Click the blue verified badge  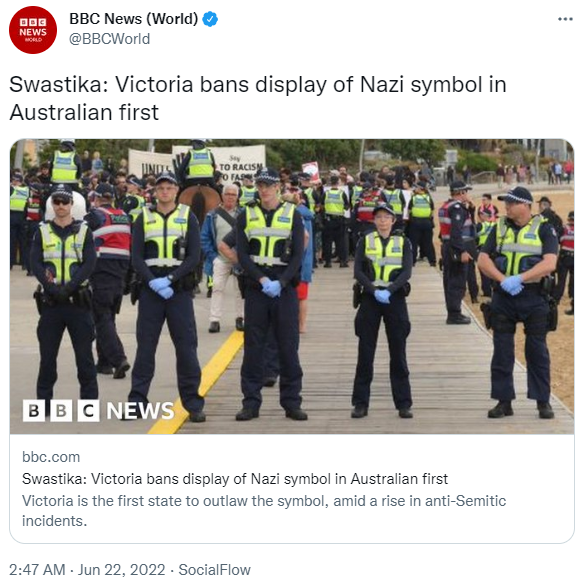point(210,19)
